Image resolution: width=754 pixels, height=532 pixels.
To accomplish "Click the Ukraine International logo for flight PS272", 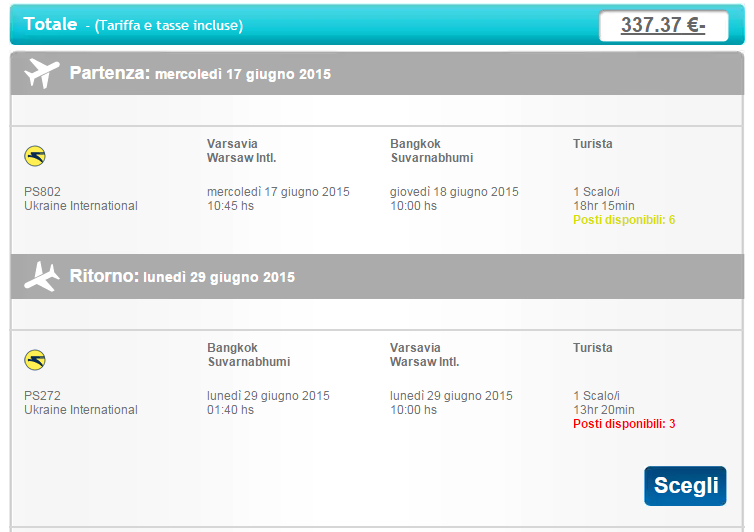I will 35,360.
